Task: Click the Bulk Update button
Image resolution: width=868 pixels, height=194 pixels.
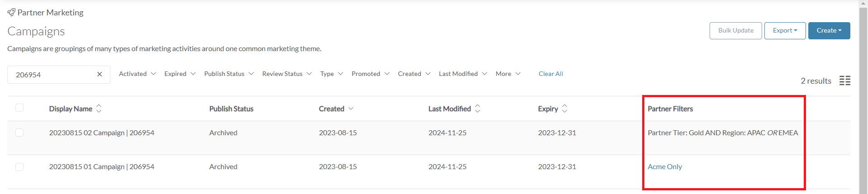Action: [736, 30]
